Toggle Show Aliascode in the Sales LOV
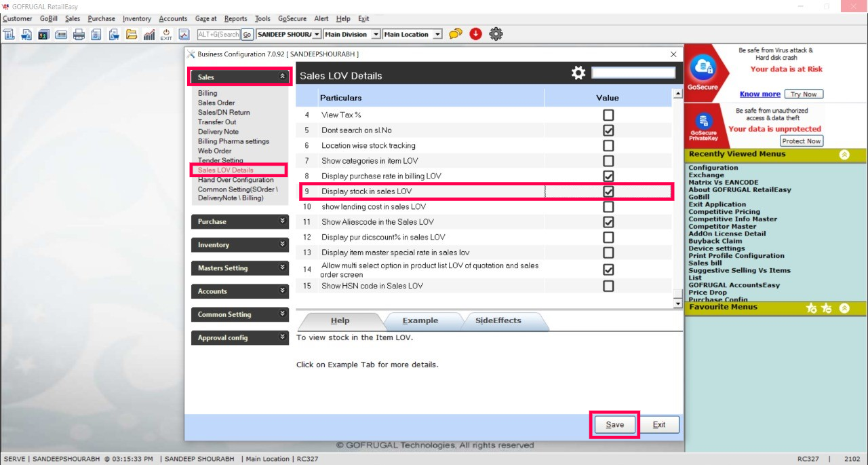 [x=608, y=222]
